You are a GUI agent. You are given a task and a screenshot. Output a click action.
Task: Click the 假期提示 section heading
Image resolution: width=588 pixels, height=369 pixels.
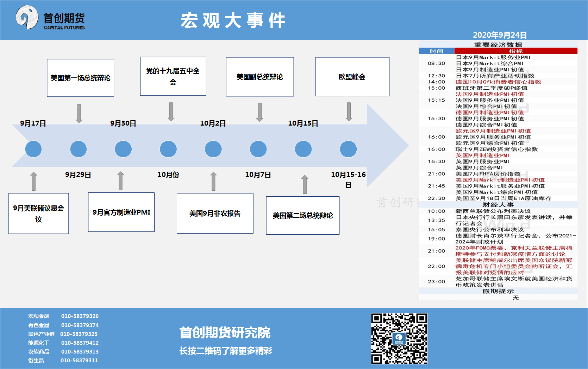tap(498, 291)
